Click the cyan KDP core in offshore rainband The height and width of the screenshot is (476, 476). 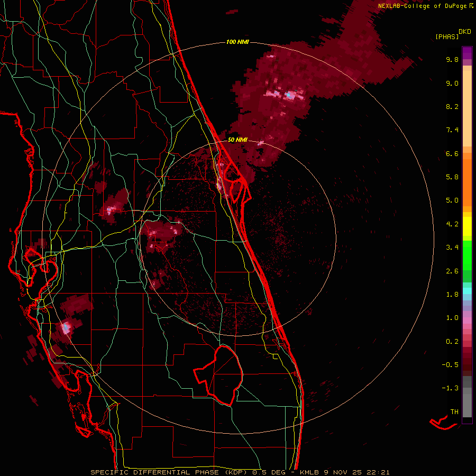coord(288,95)
